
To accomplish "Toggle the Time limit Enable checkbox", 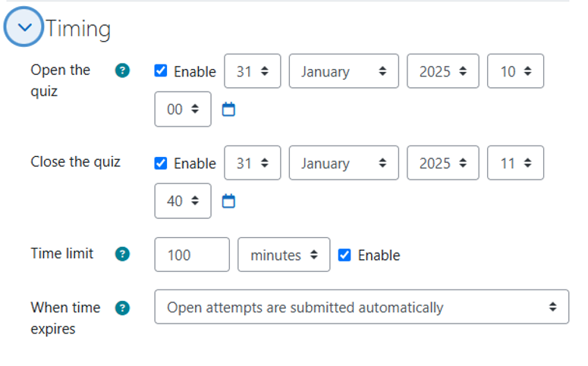I will 344,255.
